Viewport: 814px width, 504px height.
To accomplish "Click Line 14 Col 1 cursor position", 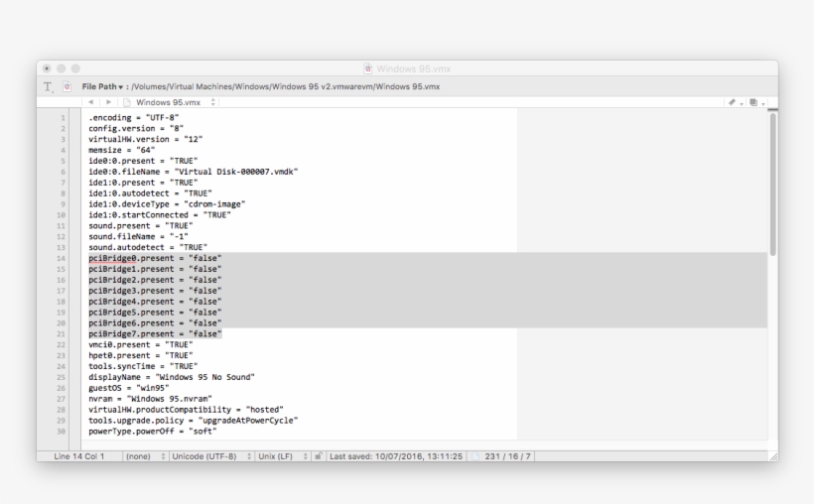I will (74, 456).
